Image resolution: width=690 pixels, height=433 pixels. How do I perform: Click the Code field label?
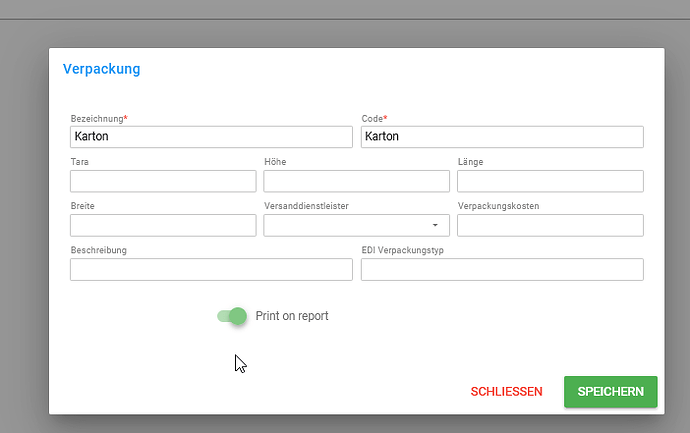click(x=372, y=118)
